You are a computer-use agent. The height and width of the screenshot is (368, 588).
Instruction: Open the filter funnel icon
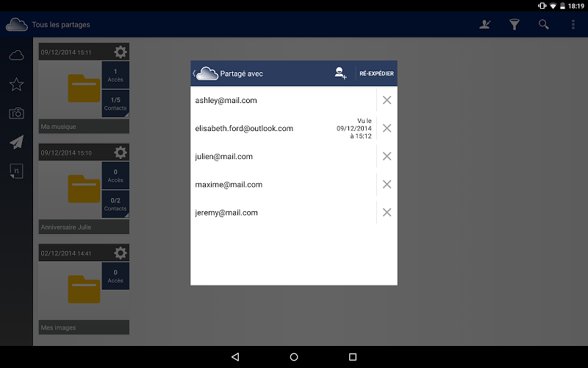(x=514, y=25)
